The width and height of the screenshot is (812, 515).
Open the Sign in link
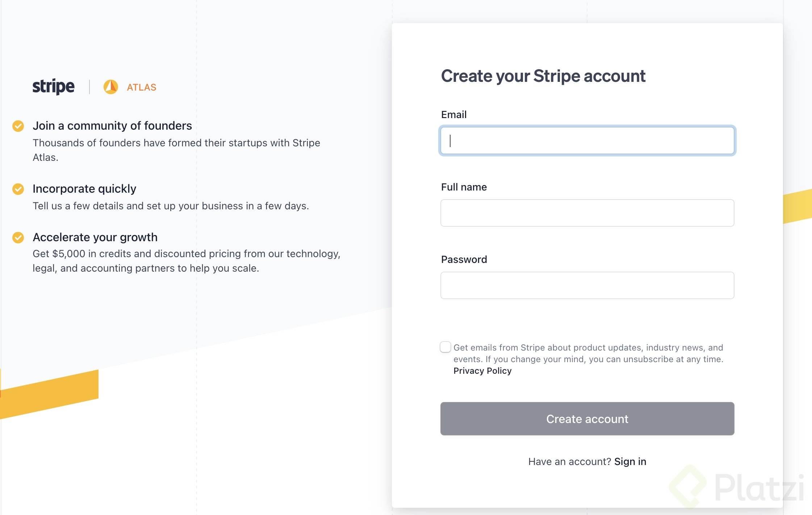coord(630,461)
